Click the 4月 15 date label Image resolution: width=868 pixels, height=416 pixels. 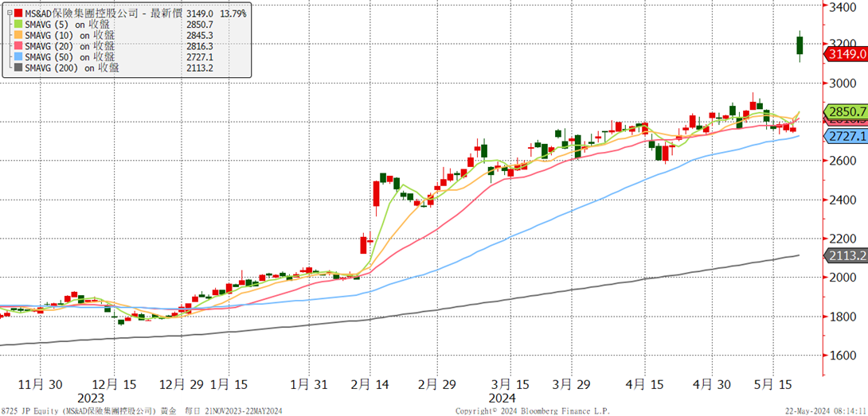[644, 383]
